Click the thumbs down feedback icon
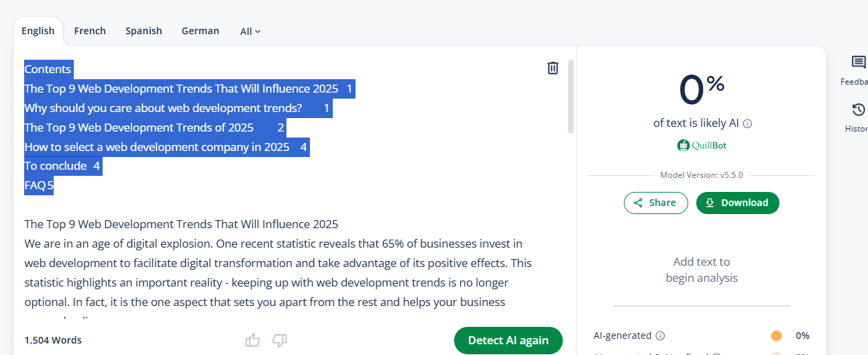This screenshot has width=868, height=355. click(x=280, y=340)
